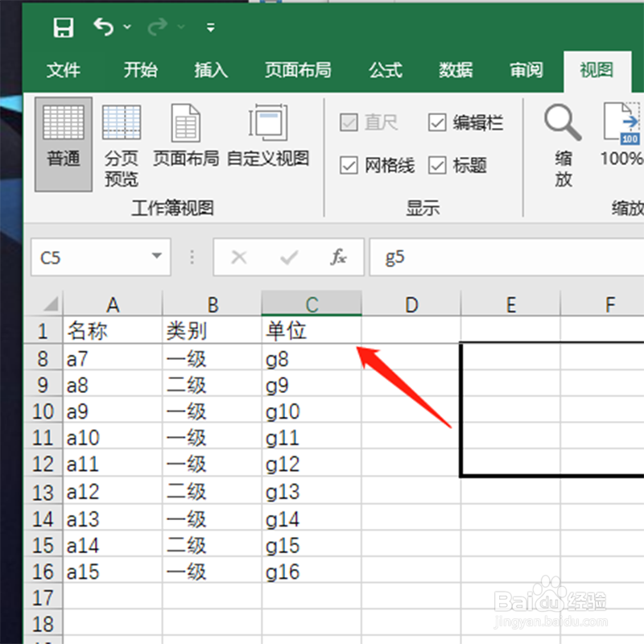Save the workbook with the floppy icon
The width and height of the screenshot is (644, 644).
pyautogui.click(x=64, y=27)
